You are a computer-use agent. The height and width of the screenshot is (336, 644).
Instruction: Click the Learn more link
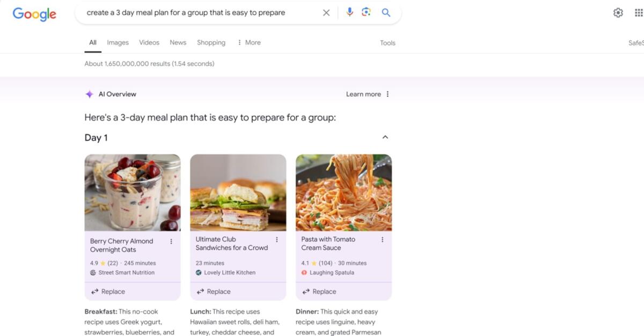click(x=363, y=94)
